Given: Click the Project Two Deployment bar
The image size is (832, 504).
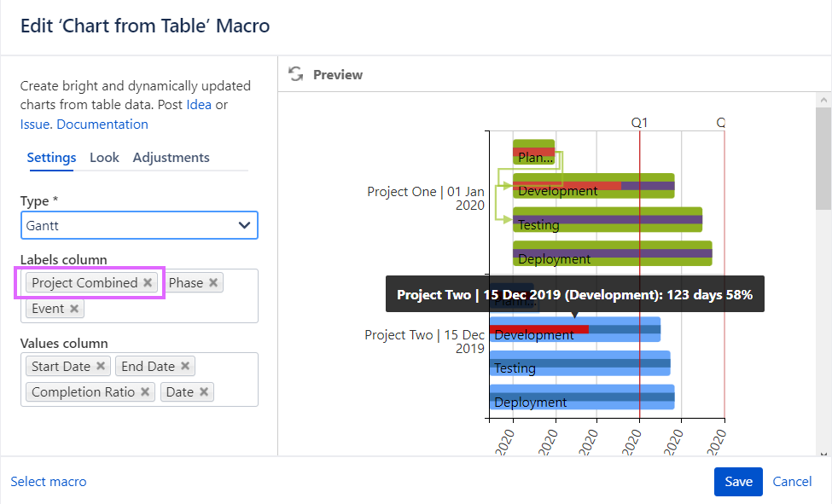Looking at the screenshot, I should [x=581, y=397].
